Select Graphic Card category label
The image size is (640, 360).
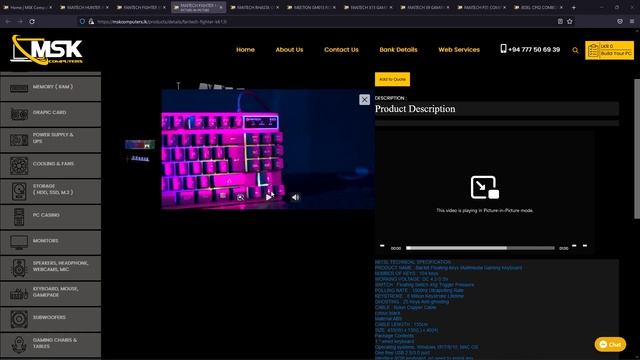pos(49,112)
